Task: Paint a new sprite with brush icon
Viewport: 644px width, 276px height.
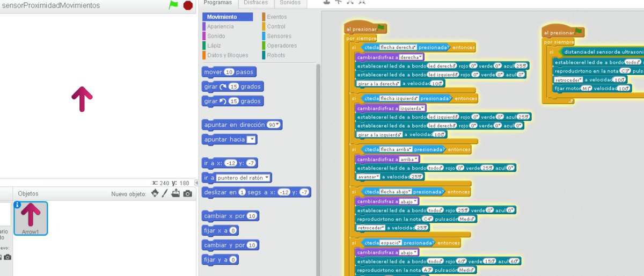Action: coord(166,193)
